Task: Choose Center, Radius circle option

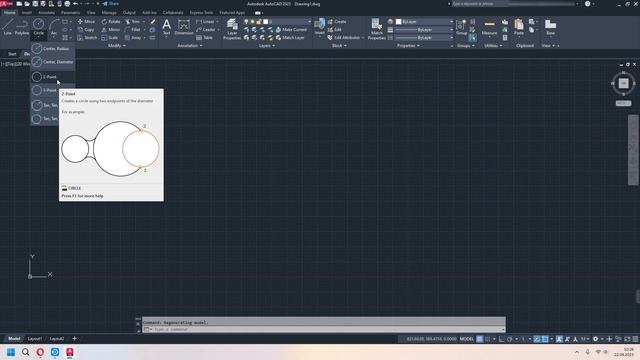Action: tap(52, 49)
